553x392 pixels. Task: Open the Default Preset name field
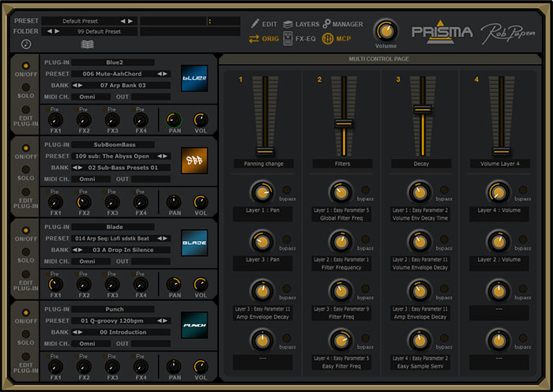click(x=81, y=21)
